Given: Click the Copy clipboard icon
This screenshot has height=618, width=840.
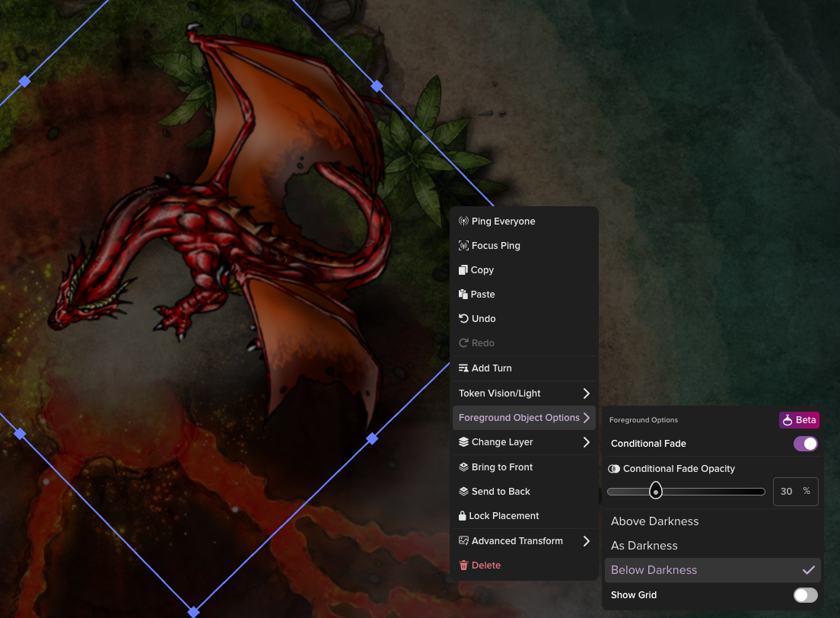Looking at the screenshot, I should tap(463, 269).
